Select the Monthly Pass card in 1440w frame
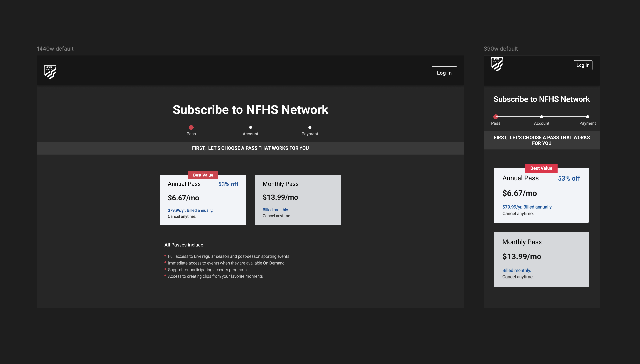 tap(298, 200)
